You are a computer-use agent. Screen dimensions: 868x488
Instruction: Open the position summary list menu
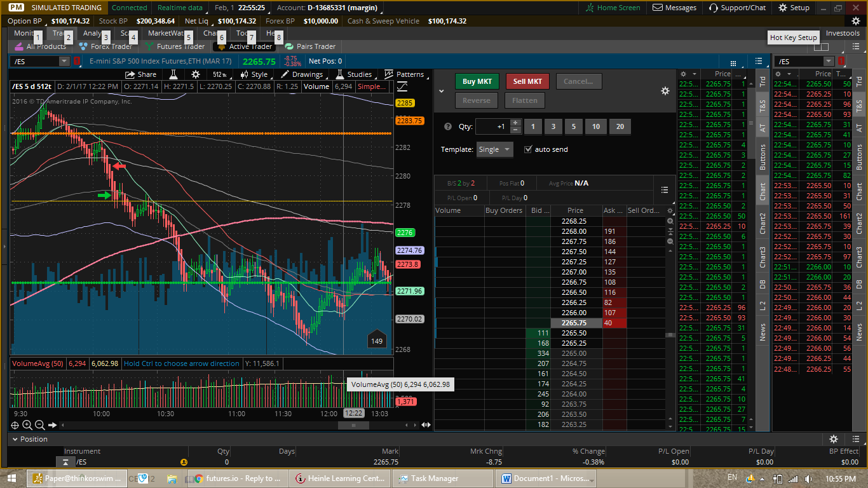click(x=664, y=189)
